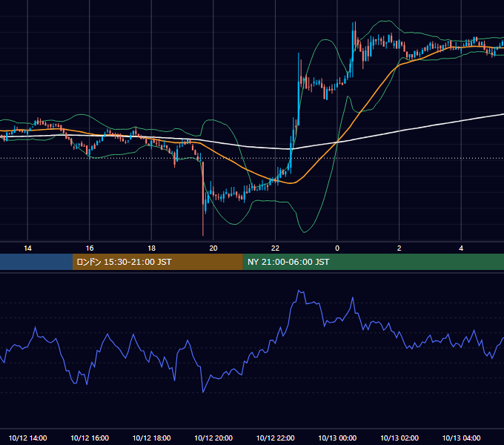The image size is (504, 445).
Task: Click the 20 hour label on chart axis
Action: tap(213, 248)
